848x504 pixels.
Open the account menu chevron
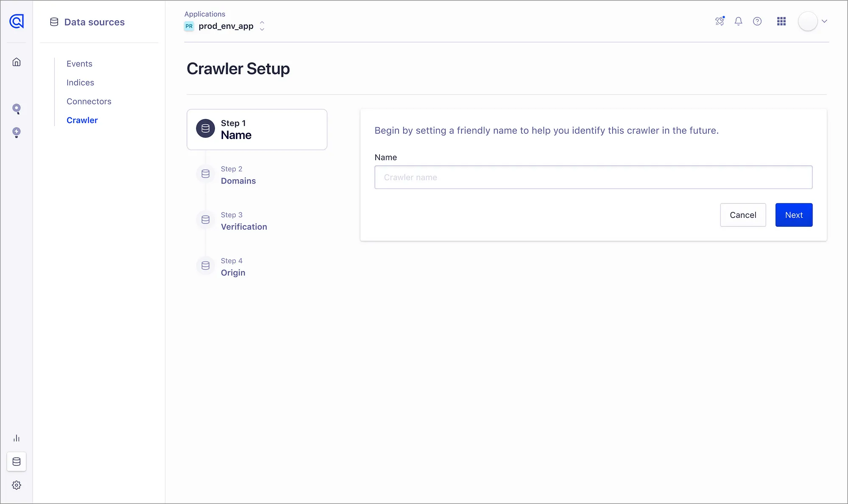coord(824,21)
